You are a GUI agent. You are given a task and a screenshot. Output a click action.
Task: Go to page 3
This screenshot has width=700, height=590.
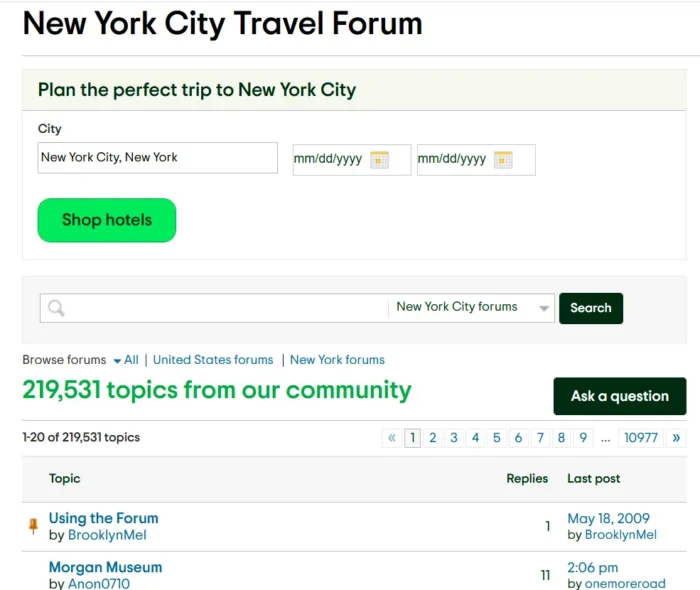click(x=454, y=438)
